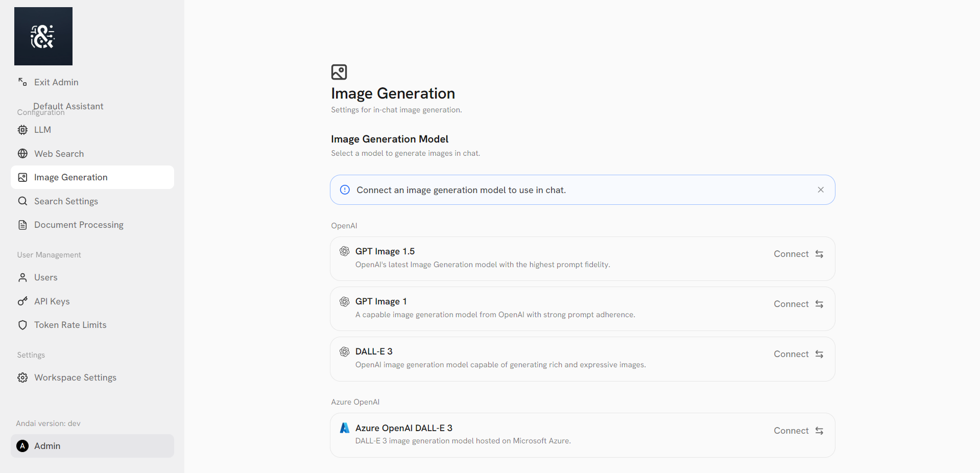The height and width of the screenshot is (473, 980).
Task: Open Exit Admin in the sidebar
Action: pyautogui.click(x=92, y=82)
